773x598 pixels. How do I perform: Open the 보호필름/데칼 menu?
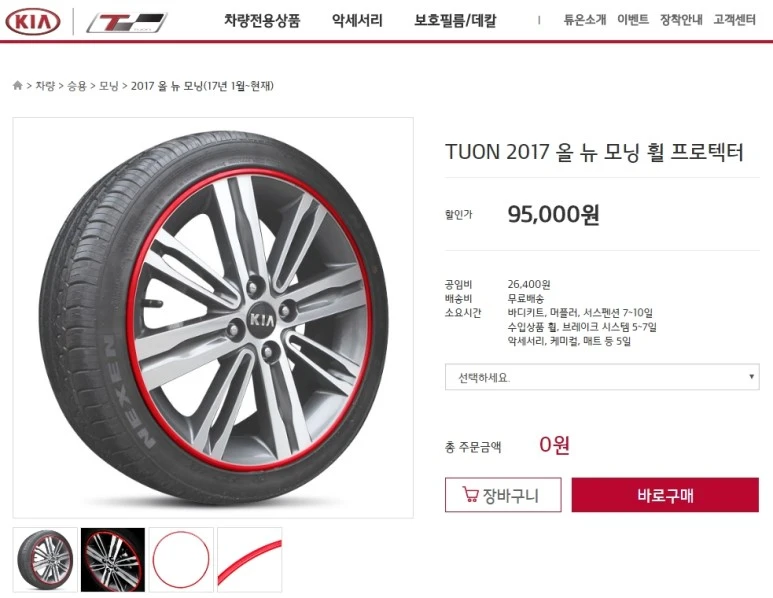point(455,21)
